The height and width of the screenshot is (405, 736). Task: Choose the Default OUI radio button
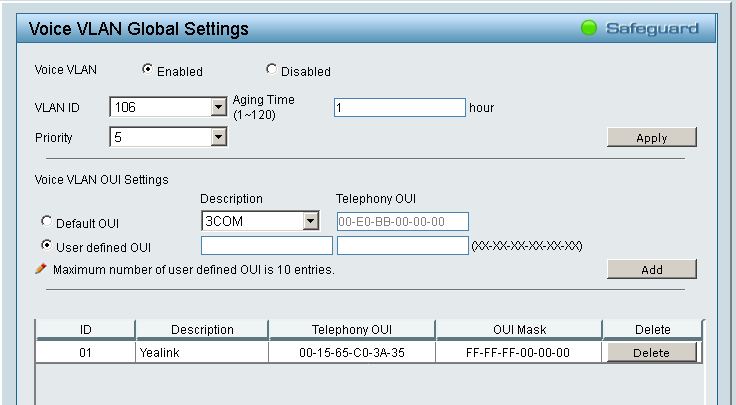(46, 222)
